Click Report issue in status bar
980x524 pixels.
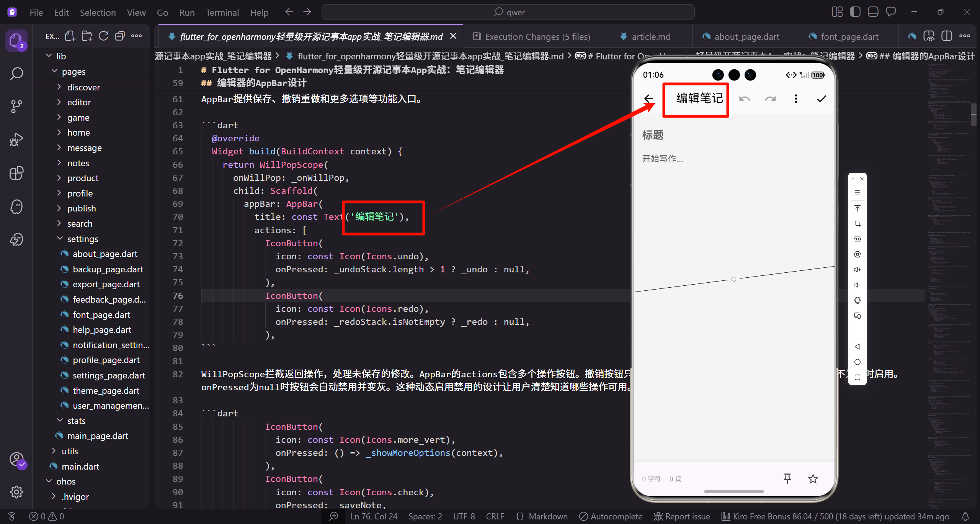coord(682,516)
